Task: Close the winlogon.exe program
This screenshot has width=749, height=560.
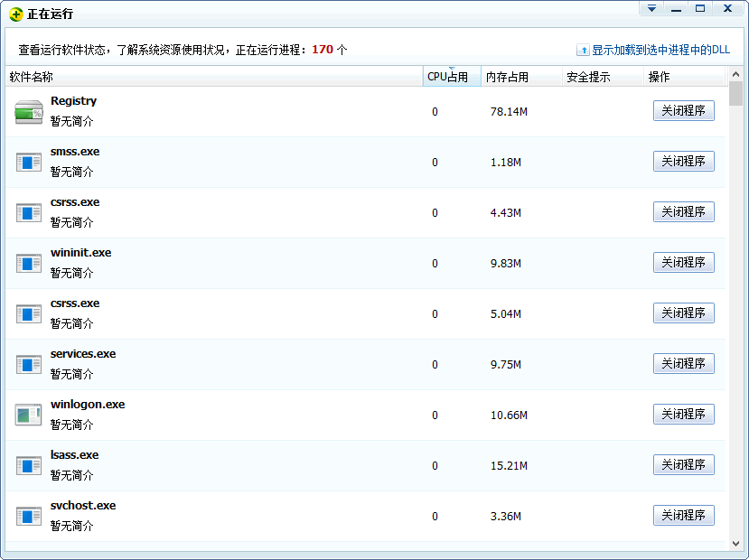Action: coord(684,415)
